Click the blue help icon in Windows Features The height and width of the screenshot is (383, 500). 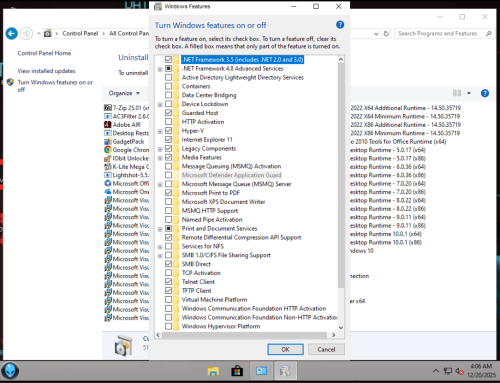coord(340,25)
